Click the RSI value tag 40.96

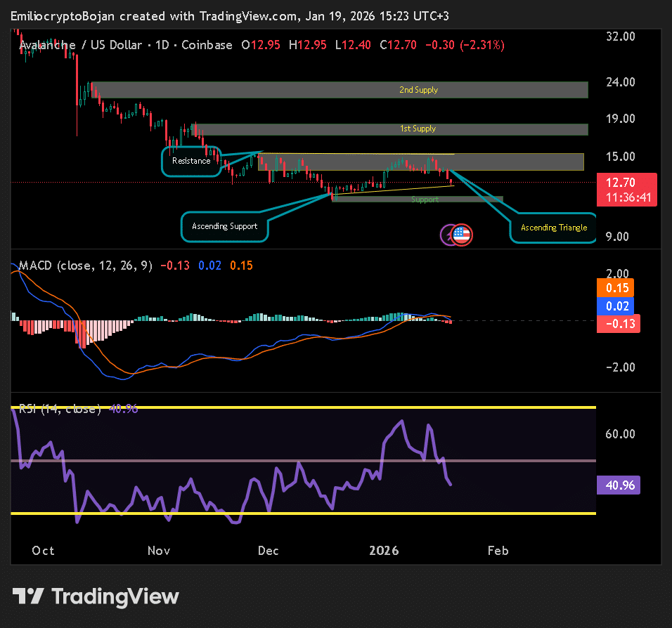[x=619, y=485]
